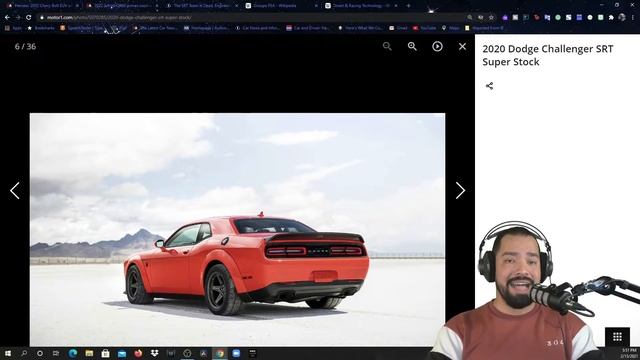Open the Chrome three-dot menu
The image size is (640, 360).
633,18
